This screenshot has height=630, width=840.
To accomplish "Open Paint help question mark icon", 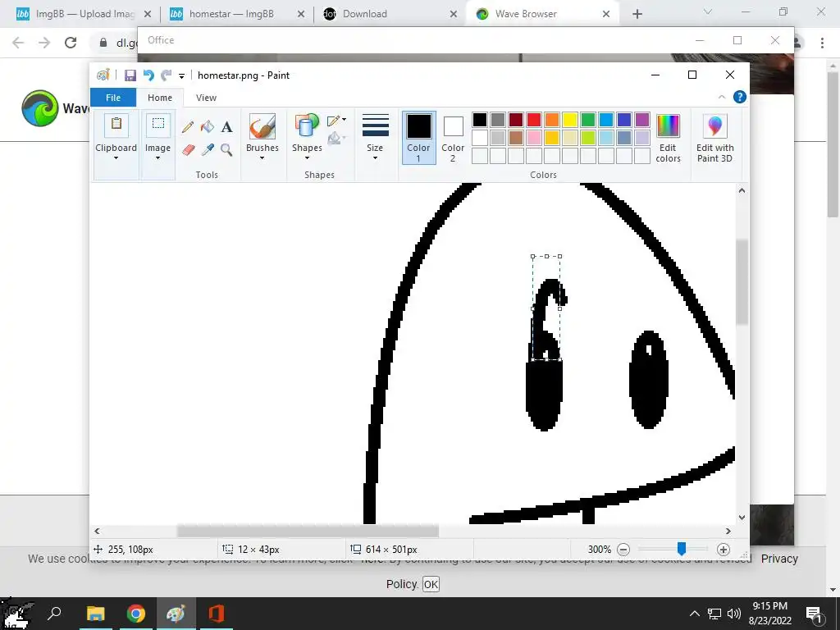I will pos(740,97).
